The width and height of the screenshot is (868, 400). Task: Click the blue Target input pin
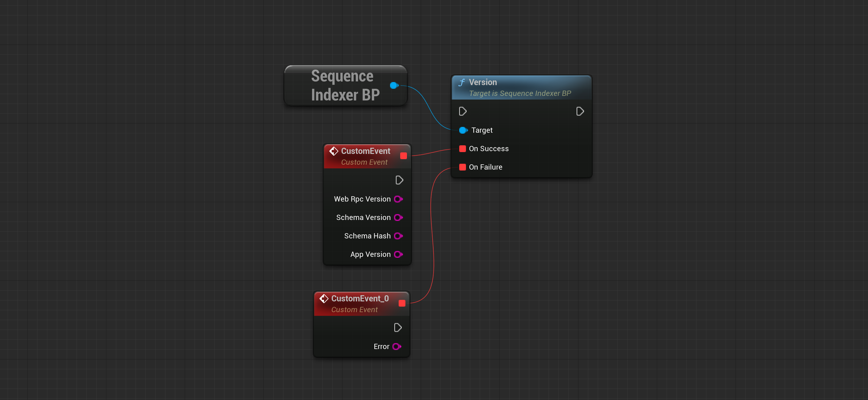click(x=463, y=130)
